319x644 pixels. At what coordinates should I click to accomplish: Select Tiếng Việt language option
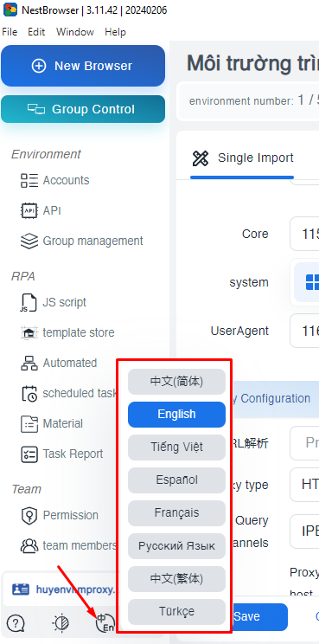(x=176, y=448)
